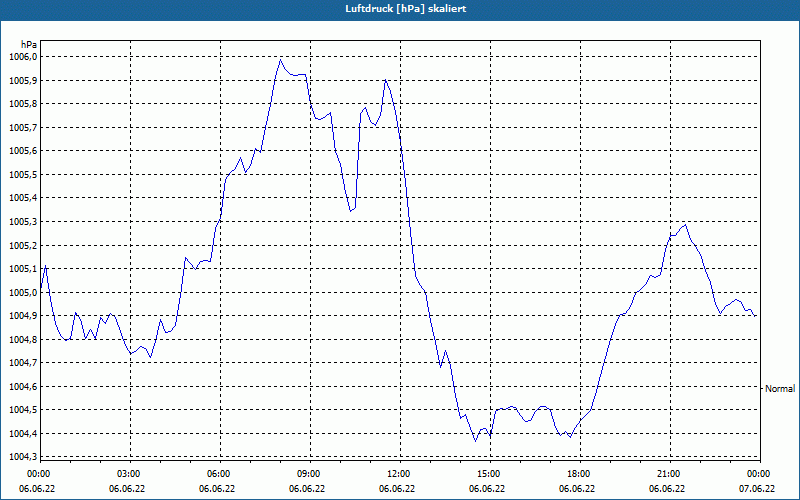Image resolution: width=800 pixels, height=500 pixels.
Task: Click the 09:00 time axis label
Action: (x=310, y=474)
